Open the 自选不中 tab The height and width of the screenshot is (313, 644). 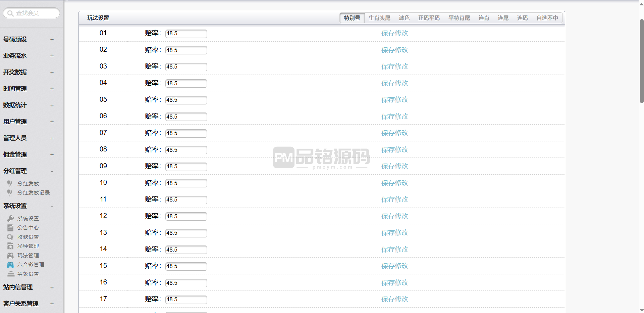click(x=547, y=18)
